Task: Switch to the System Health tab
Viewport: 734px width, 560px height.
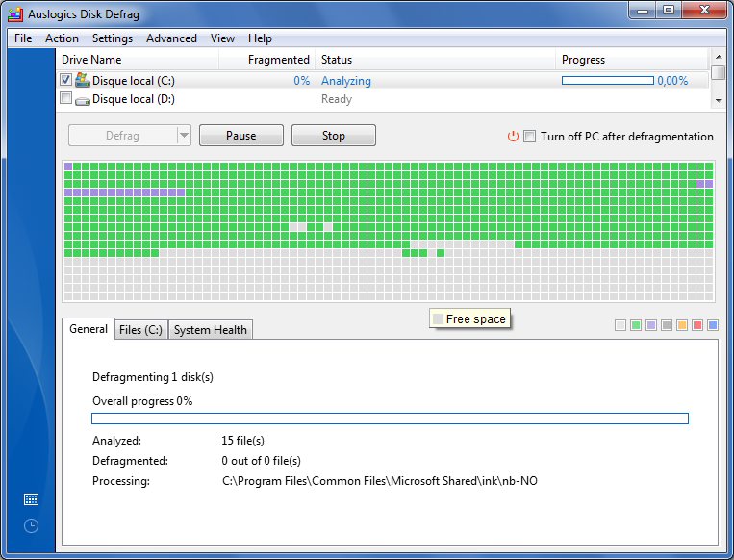Action: (210, 330)
